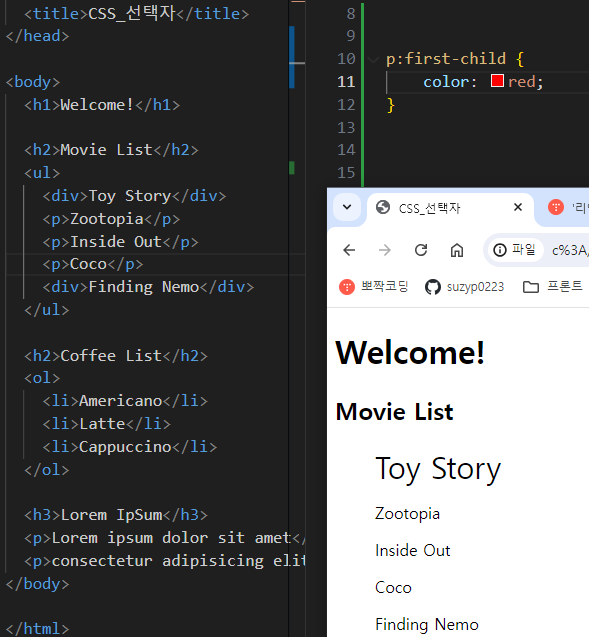Screen dimensions: 589x637
Task: Go to browser home page
Action: [457, 250]
